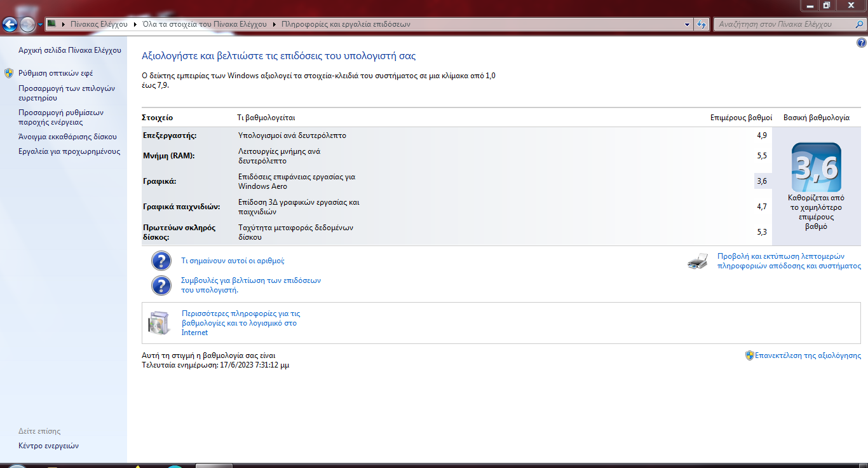The width and height of the screenshot is (868, 468).
Task: Expand arrow after Πίνακας Ελέγχου breadcrumb
Action: tap(134, 24)
